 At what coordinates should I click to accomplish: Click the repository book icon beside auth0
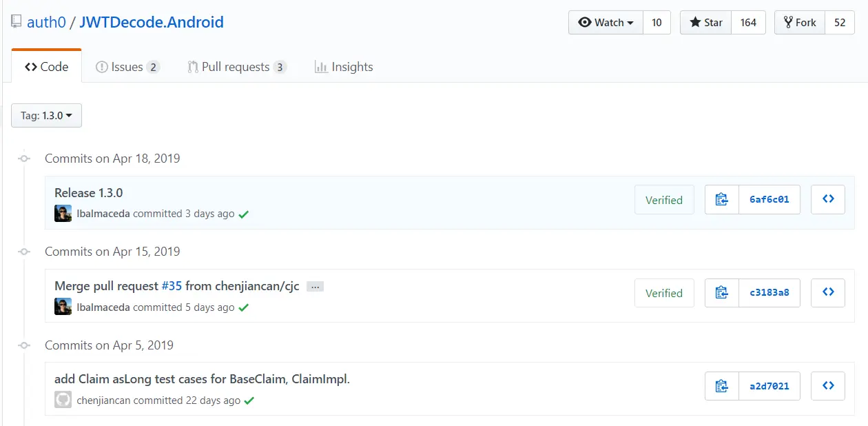coord(17,22)
